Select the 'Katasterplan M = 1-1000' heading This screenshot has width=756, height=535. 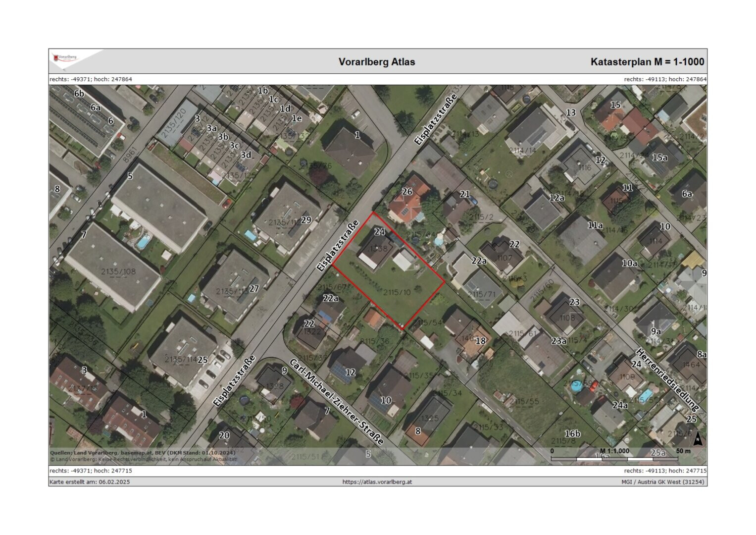coord(647,62)
